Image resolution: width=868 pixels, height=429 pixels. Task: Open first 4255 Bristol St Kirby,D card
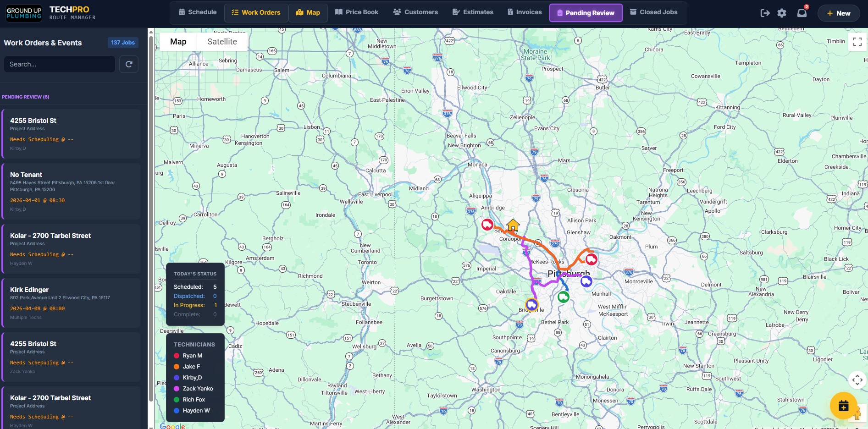[x=71, y=134]
